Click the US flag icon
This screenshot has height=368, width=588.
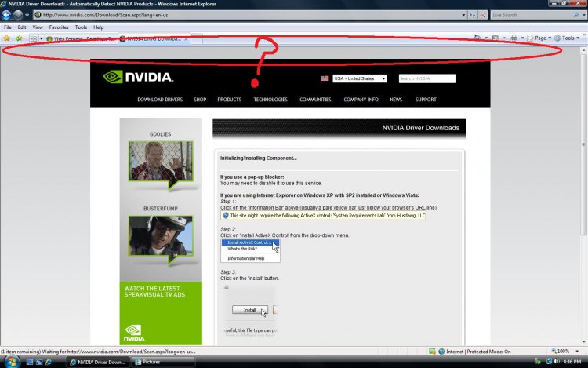tap(325, 78)
